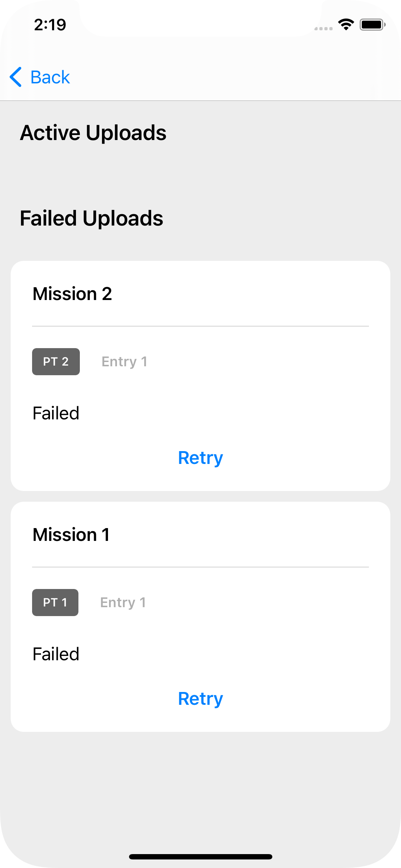Select the PT 2 badge
The width and height of the screenshot is (401, 868).
click(56, 362)
